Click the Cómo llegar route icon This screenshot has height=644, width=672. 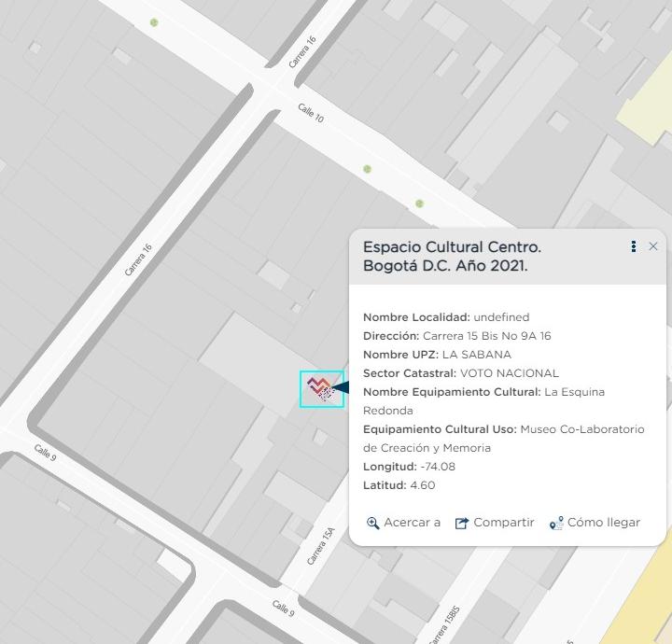pyautogui.click(x=556, y=523)
